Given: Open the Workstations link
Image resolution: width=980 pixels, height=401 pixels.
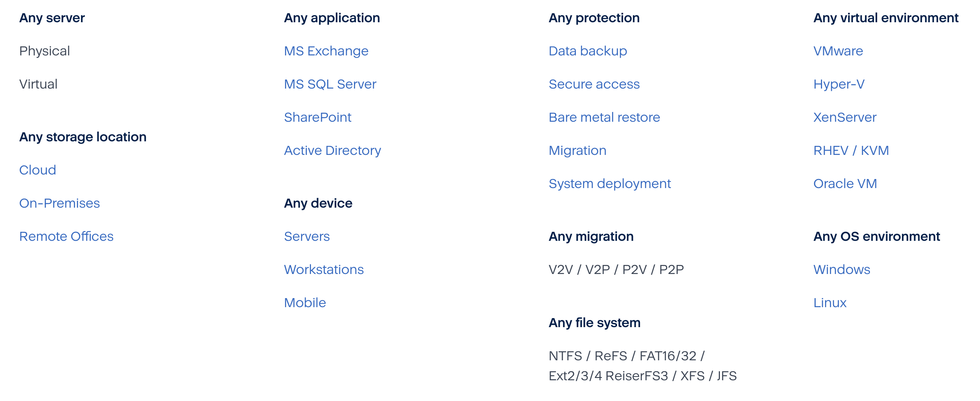Looking at the screenshot, I should coord(324,269).
